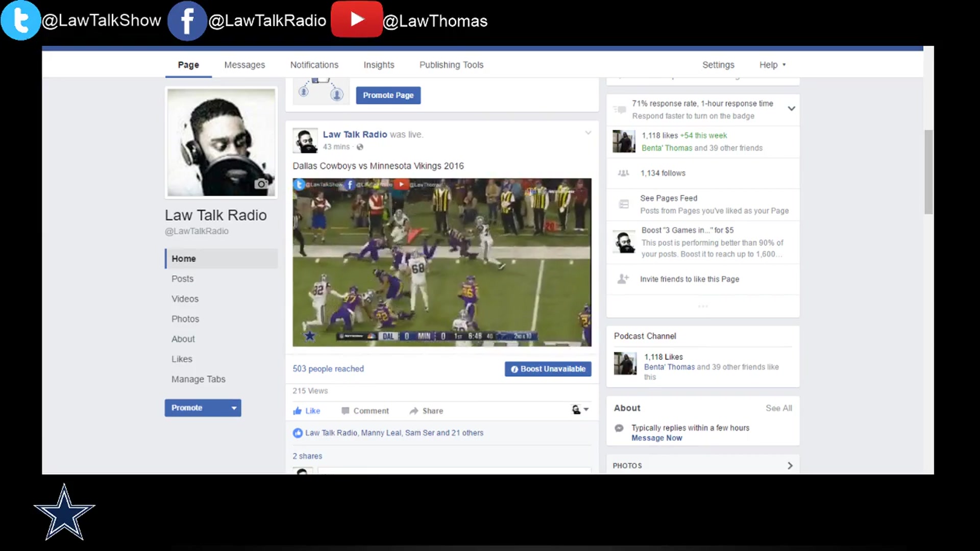
Task: Open the Help dropdown menu
Action: tap(772, 65)
